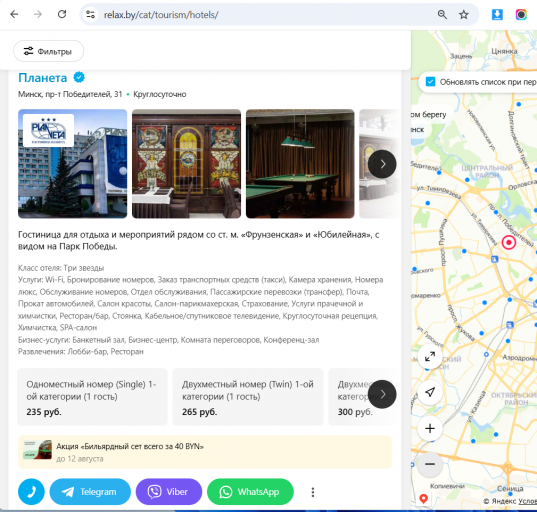Bookmark this page with the star icon
The width and height of the screenshot is (537, 512).
pyautogui.click(x=464, y=15)
